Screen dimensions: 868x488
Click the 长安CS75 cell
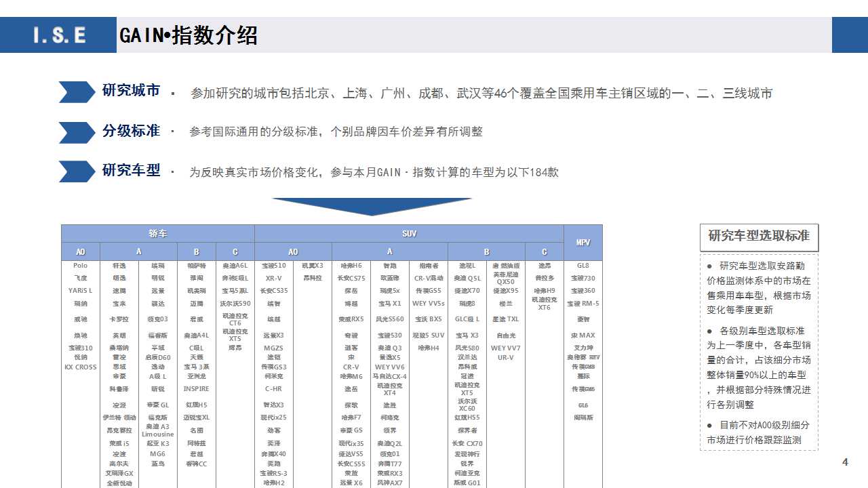point(351,279)
